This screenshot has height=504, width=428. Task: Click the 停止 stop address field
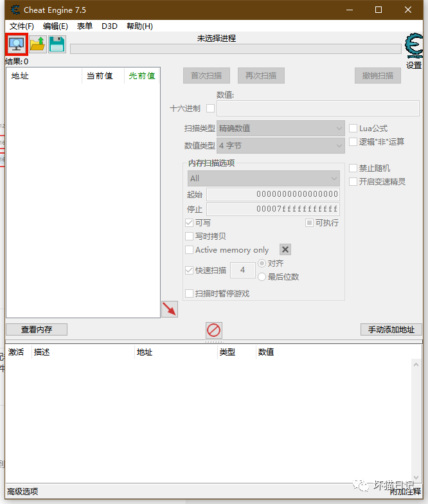[273, 209]
